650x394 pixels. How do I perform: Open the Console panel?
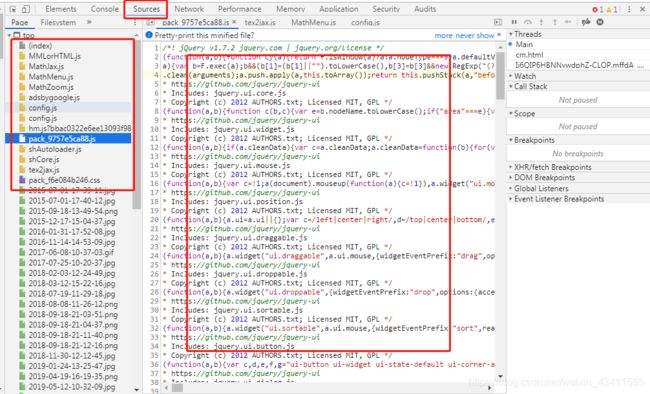(104, 9)
